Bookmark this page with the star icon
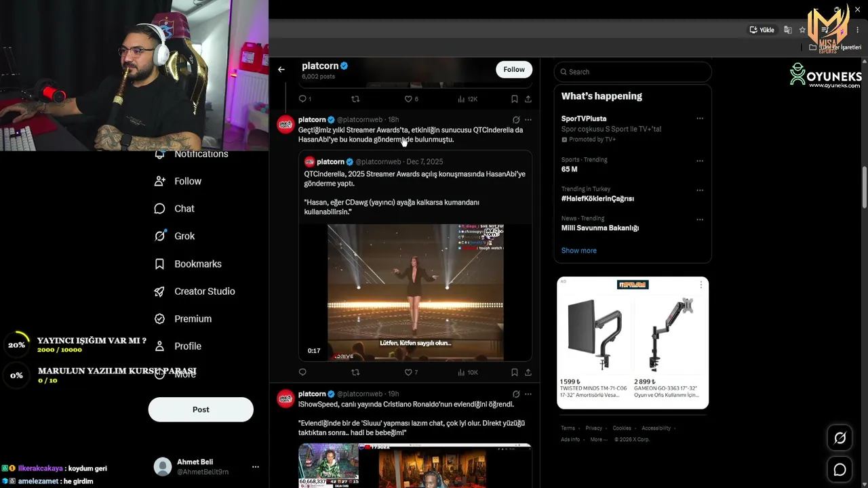868x488 pixels. click(x=802, y=30)
